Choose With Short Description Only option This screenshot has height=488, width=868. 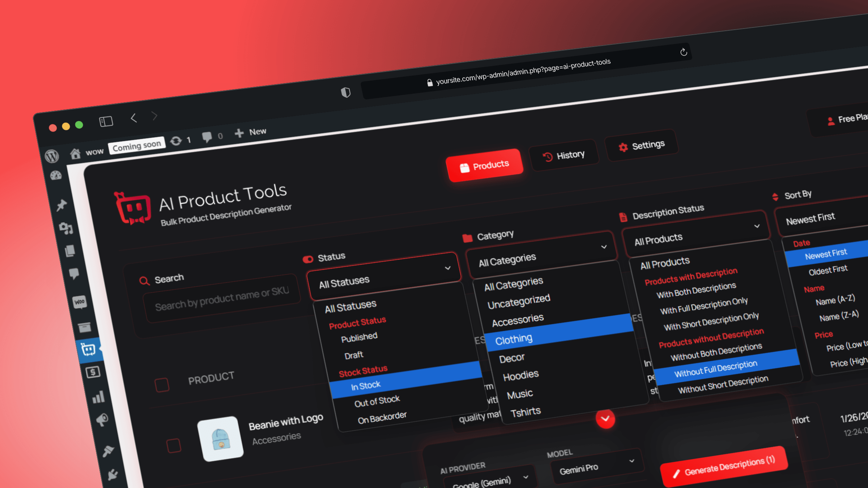[711, 321]
